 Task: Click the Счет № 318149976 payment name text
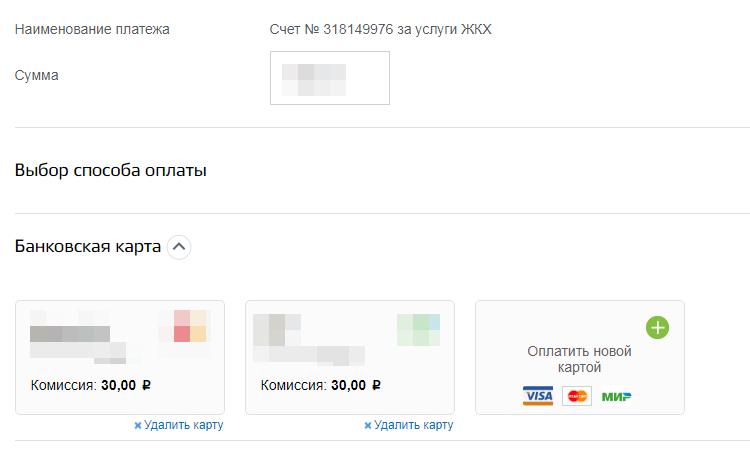coord(381,29)
